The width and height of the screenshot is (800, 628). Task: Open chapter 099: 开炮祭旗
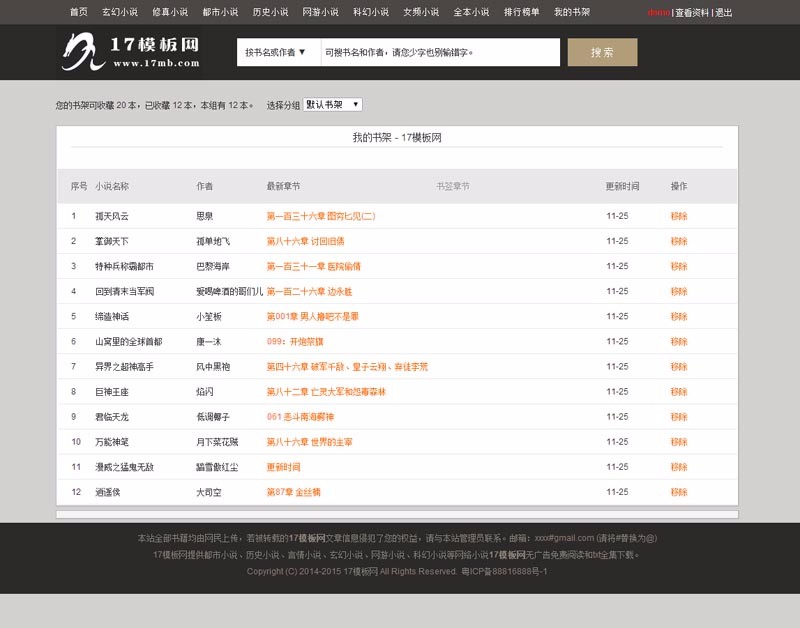295,341
